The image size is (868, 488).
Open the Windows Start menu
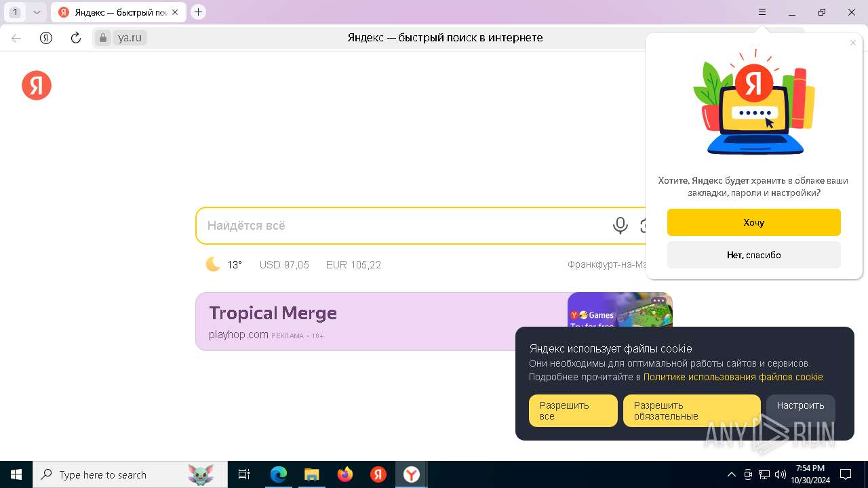16,474
